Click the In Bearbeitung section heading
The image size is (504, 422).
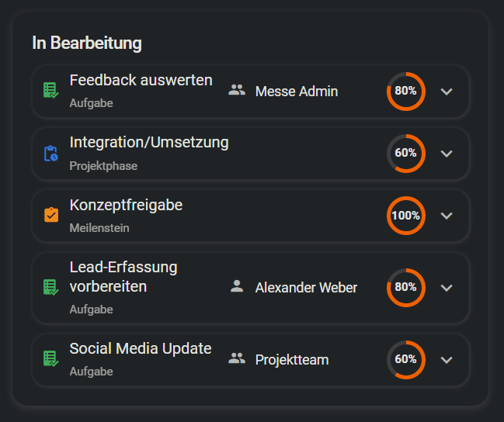(87, 43)
